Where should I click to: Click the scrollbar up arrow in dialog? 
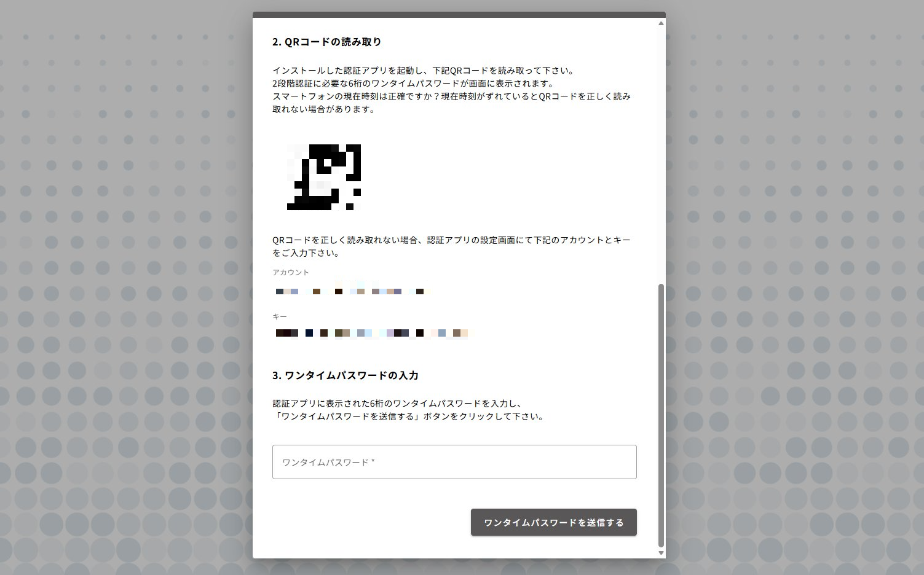[661, 23]
